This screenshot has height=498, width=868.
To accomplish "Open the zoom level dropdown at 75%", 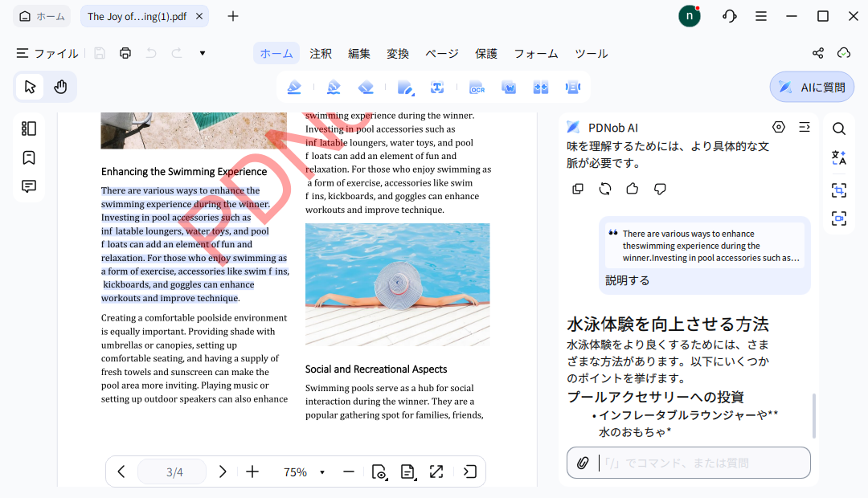I will [304, 472].
